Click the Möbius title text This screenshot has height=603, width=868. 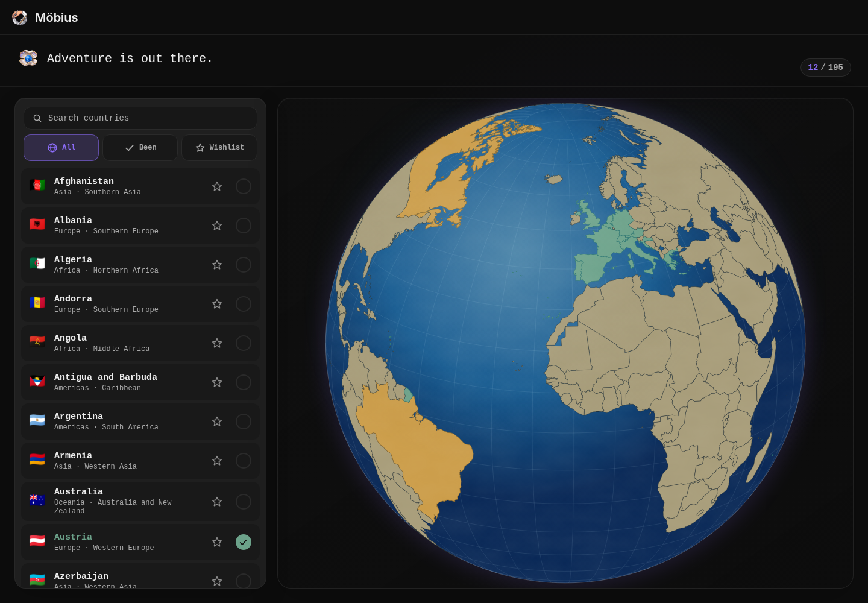[57, 17]
